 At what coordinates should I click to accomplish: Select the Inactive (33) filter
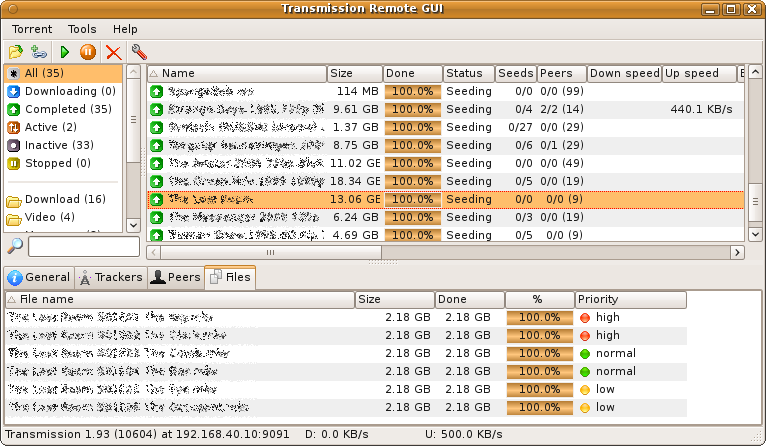coord(63,146)
